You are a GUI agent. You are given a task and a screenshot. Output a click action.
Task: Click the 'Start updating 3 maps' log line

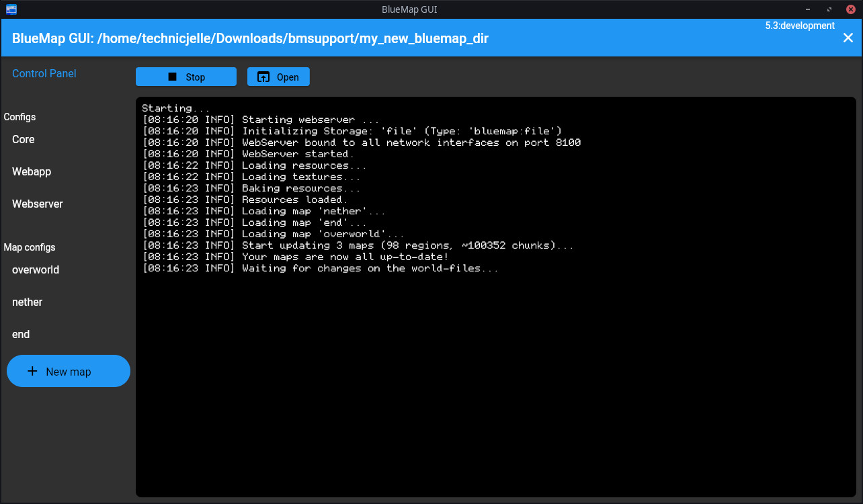point(358,245)
